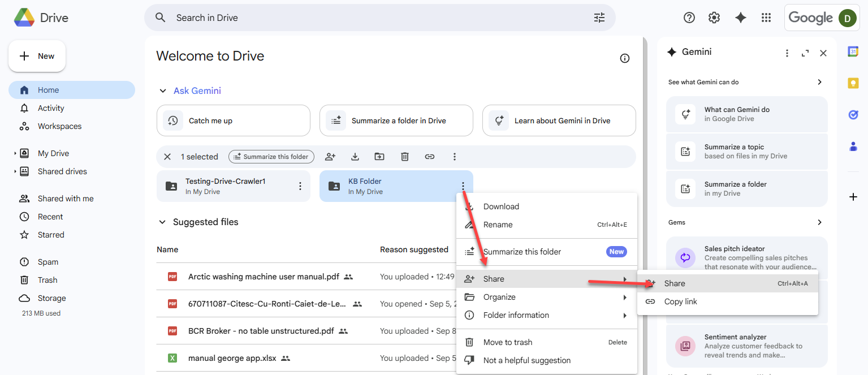Click the Gemini sparkle icon in header
The height and width of the screenshot is (375, 868).
[741, 18]
